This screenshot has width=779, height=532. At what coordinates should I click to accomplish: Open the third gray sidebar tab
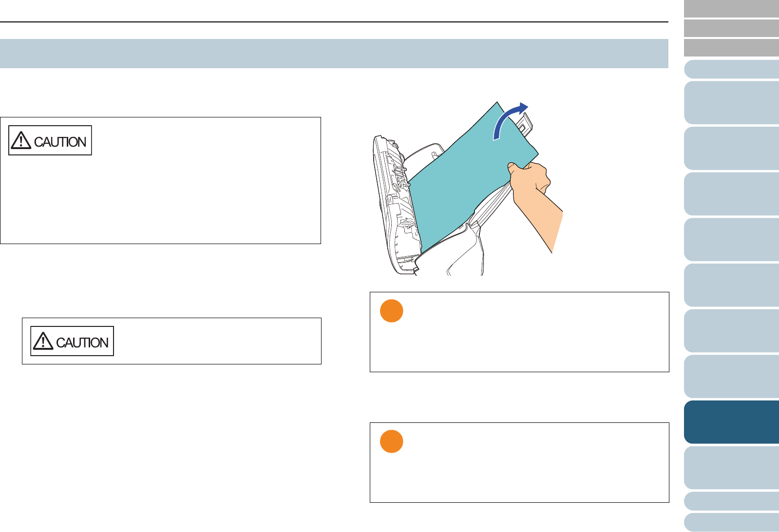pos(731,48)
